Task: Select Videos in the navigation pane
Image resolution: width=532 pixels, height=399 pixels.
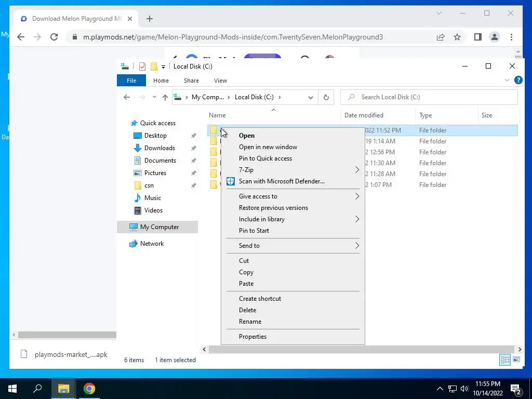Action: tap(153, 210)
